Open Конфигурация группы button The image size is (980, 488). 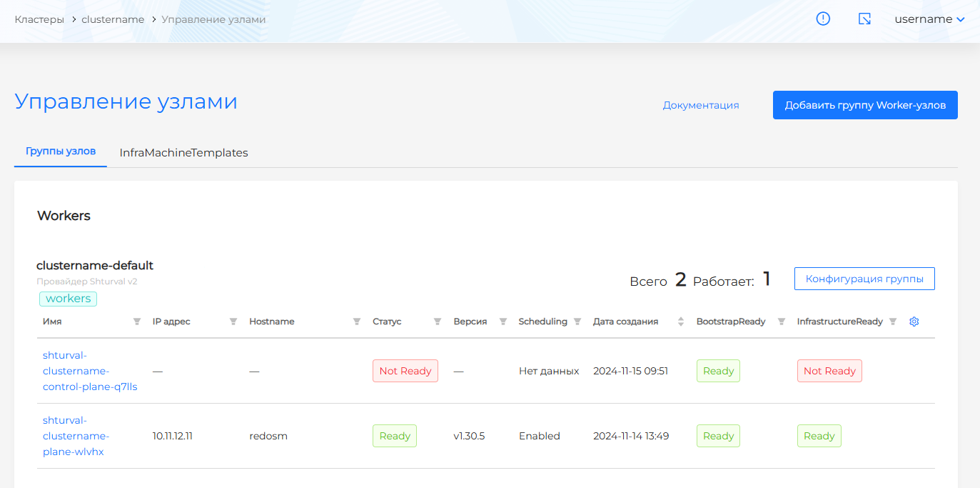[864, 279]
